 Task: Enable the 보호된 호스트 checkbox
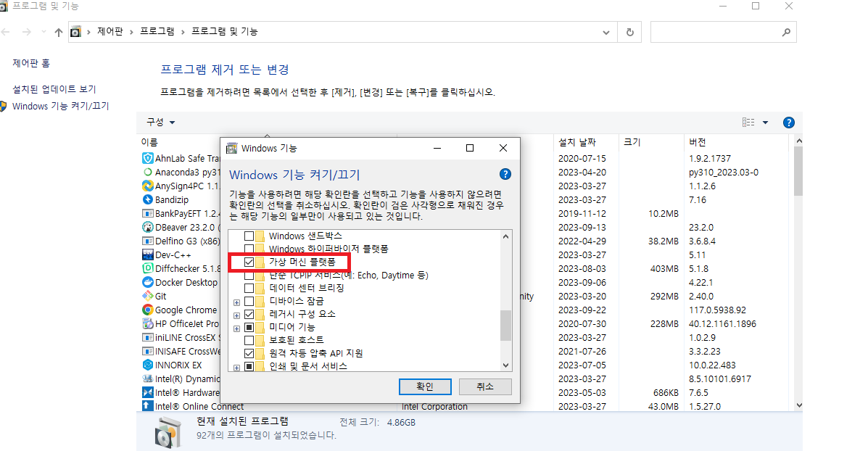[x=249, y=340]
